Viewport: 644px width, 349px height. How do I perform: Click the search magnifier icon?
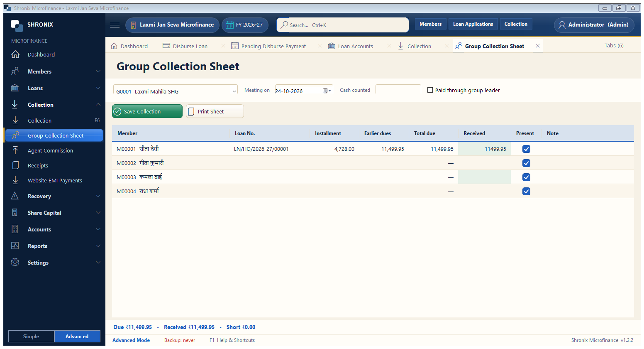click(284, 25)
